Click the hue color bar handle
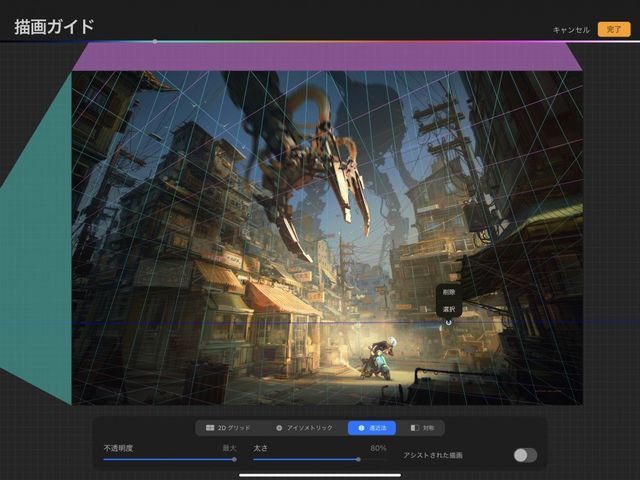This screenshot has height=480, width=640. click(155, 41)
